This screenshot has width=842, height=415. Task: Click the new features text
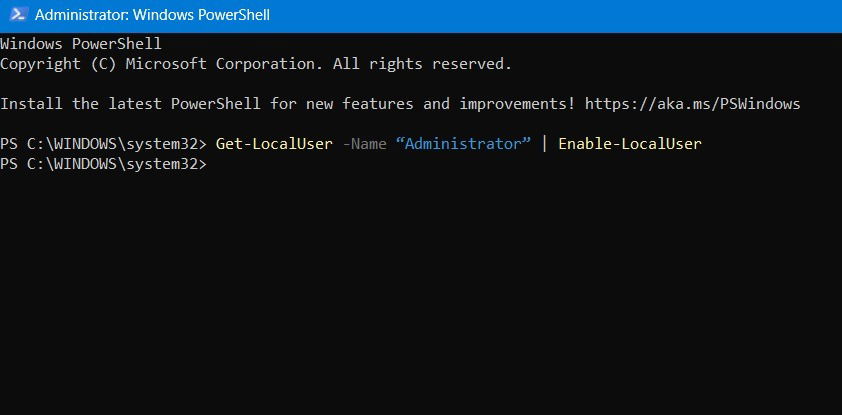[x=360, y=104]
